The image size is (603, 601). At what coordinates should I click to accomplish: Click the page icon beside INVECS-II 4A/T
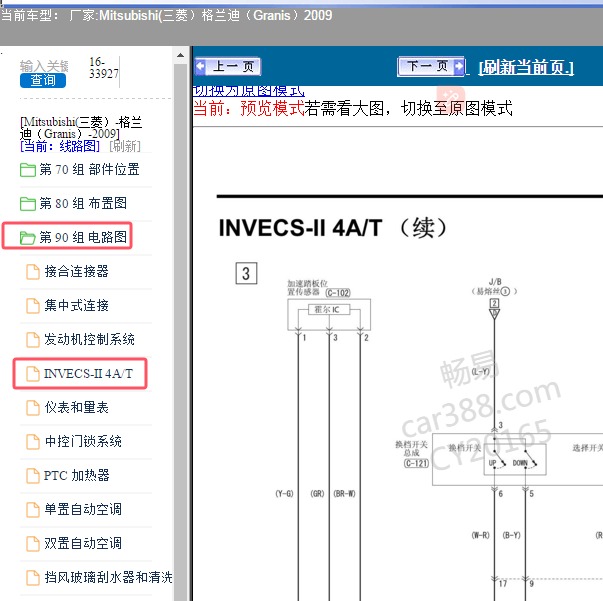pos(33,373)
